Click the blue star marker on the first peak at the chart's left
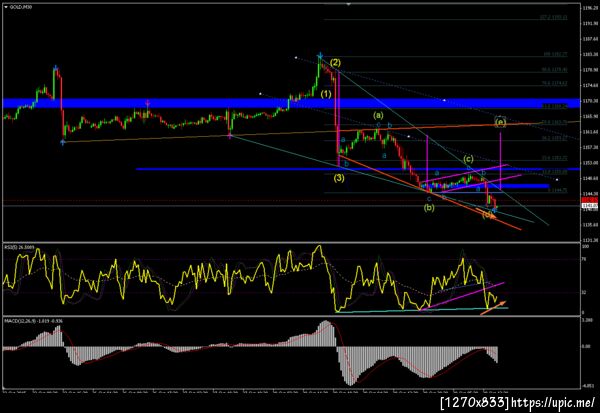The width and height of the screenshot is (600, 413). [x=56, y=69]
